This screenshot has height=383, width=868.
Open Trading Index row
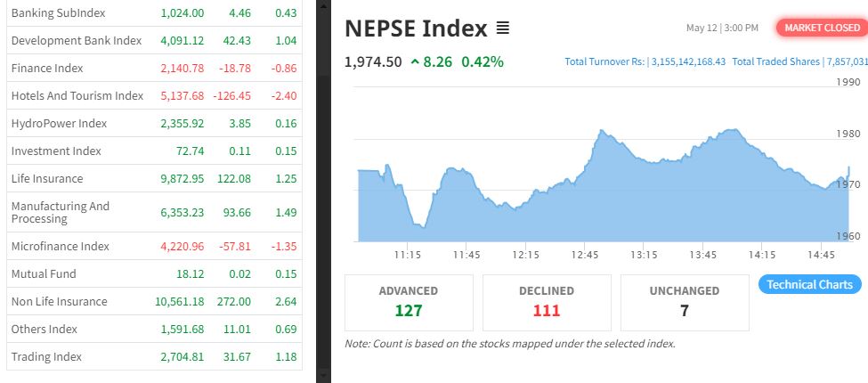46,357
